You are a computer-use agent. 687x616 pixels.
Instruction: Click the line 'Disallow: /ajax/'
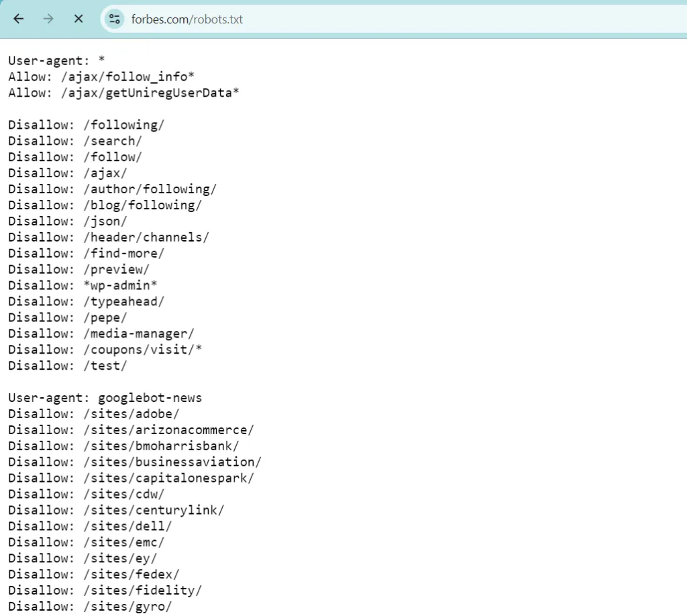pyautogui.click(x=68, y=173)
